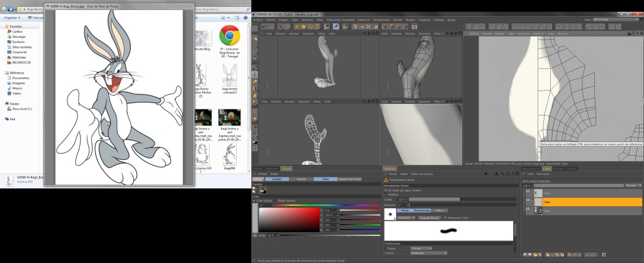The height and width of the screenshot is (263, 644).
Task: Open the Figura Círculo dropdown
Action: 421,249
